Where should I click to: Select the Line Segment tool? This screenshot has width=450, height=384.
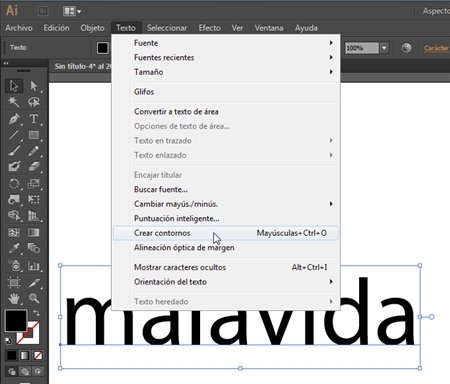(x=14, y=135)
